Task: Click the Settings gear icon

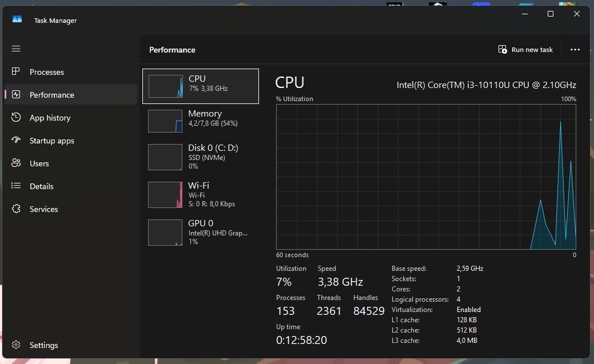Action: 16,345
